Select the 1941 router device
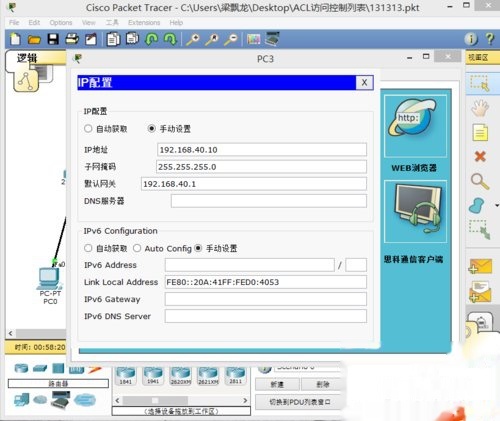 click(153, 376)
